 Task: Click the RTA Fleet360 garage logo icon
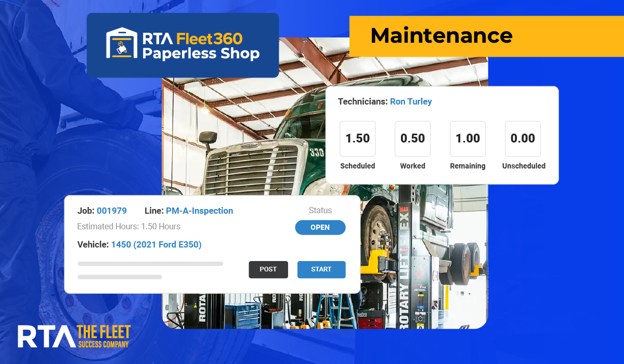(122, 43)
